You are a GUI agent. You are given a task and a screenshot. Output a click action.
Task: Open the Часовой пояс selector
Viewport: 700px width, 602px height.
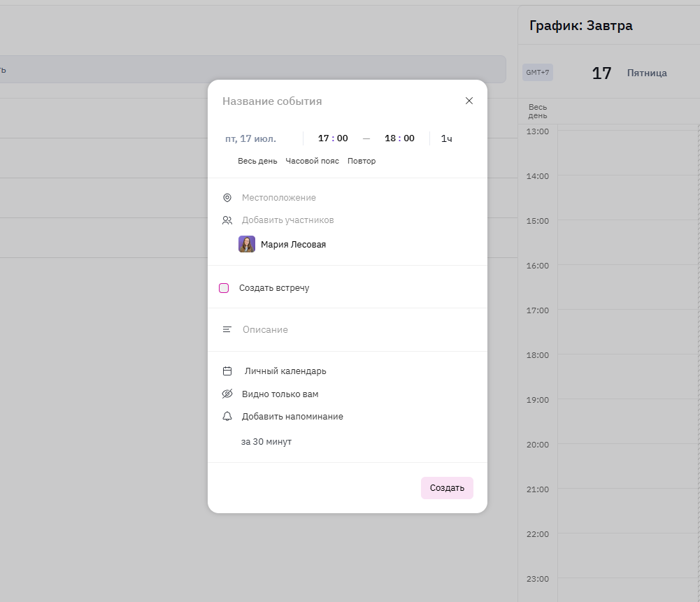pos(312,161)
